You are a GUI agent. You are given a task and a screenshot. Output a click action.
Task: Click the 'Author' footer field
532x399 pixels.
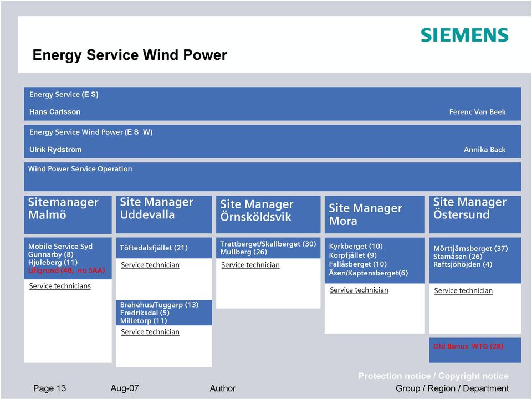(223, 388)
